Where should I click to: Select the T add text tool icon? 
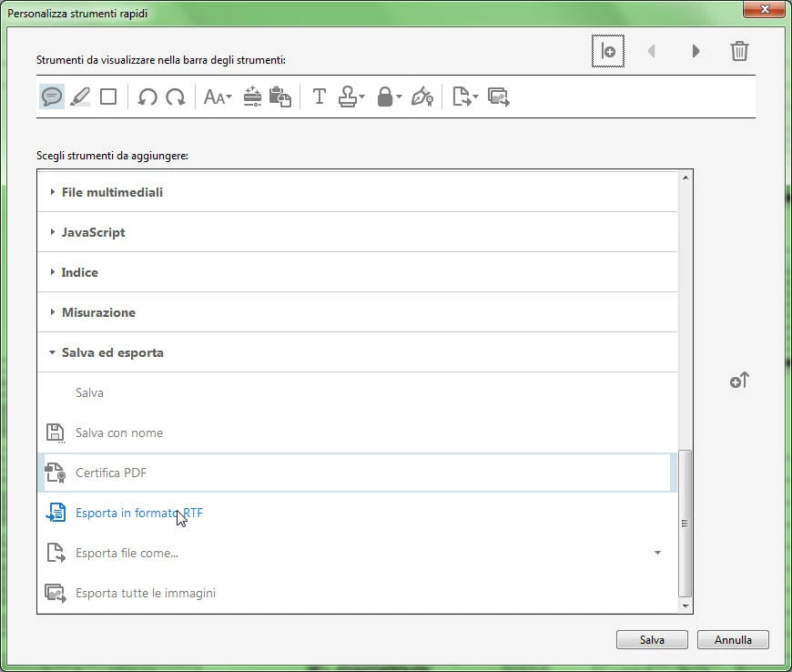pyautogui.click(x=320, y=97)
